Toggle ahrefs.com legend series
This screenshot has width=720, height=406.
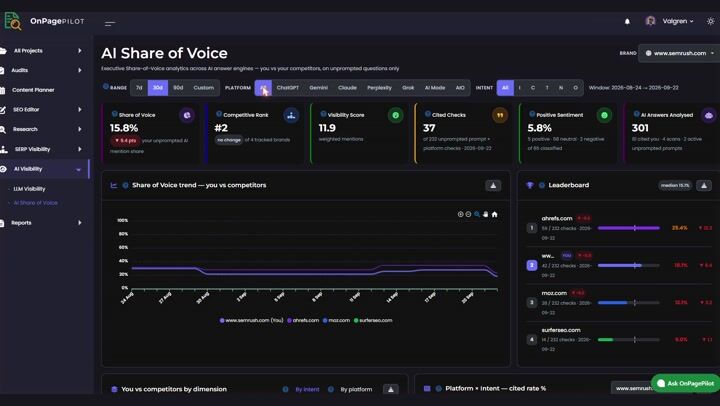(303, 321)
